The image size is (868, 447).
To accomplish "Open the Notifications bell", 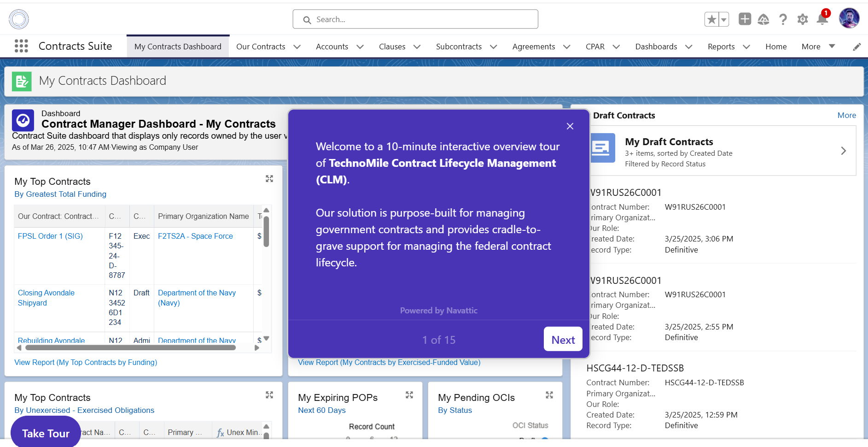I will pos(822,19).
